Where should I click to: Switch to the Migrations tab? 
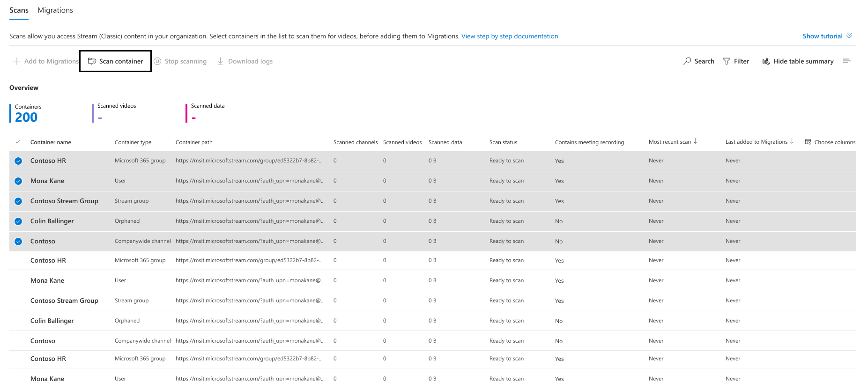(x=55, y=10)
